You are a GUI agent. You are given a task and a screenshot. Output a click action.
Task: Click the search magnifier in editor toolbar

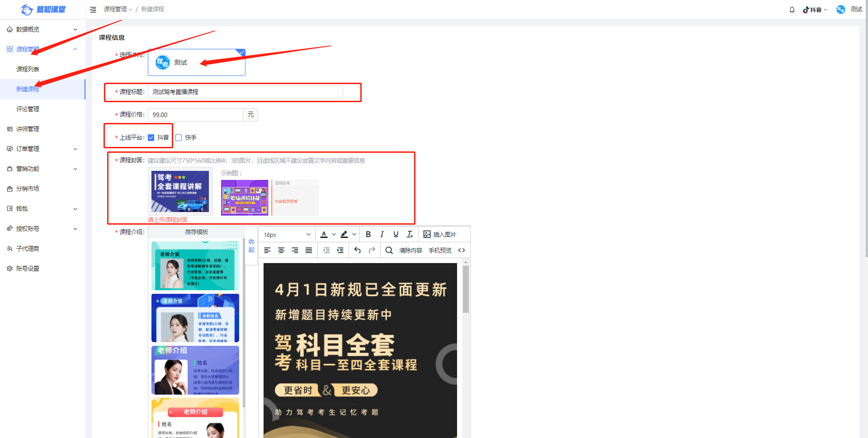pyautogui.click(x=389, y=250)
